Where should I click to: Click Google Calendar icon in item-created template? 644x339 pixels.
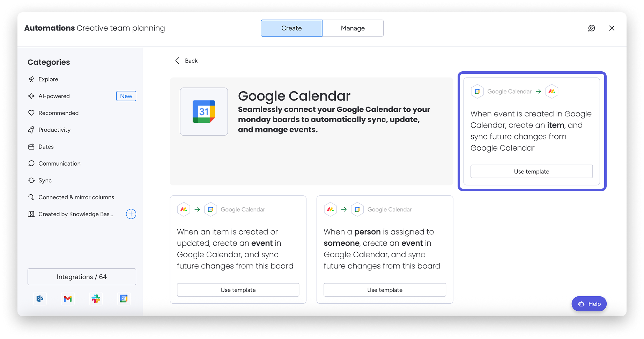coord(210,209)
